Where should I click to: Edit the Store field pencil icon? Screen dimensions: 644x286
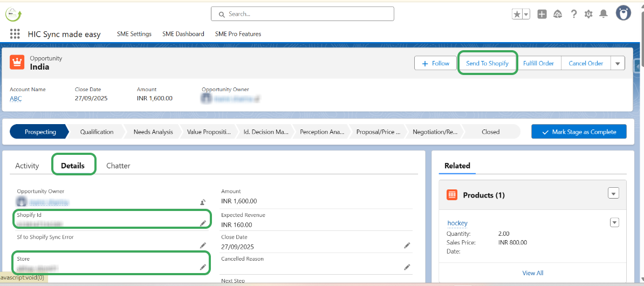(x=203, y=267)
